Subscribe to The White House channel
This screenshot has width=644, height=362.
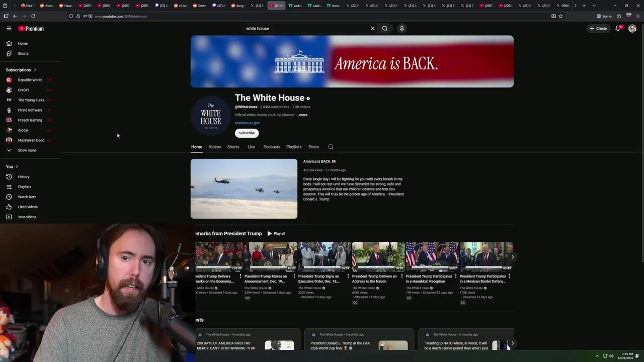(247, 133)
